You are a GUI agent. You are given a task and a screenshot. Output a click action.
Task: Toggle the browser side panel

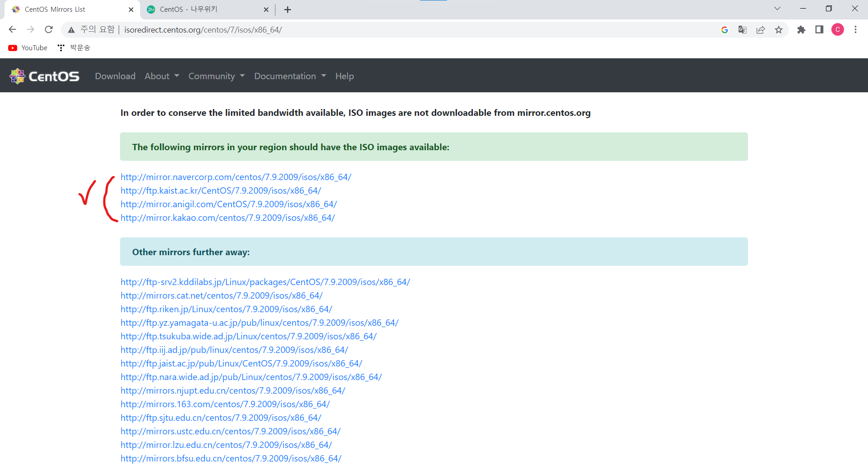point(819,30)
